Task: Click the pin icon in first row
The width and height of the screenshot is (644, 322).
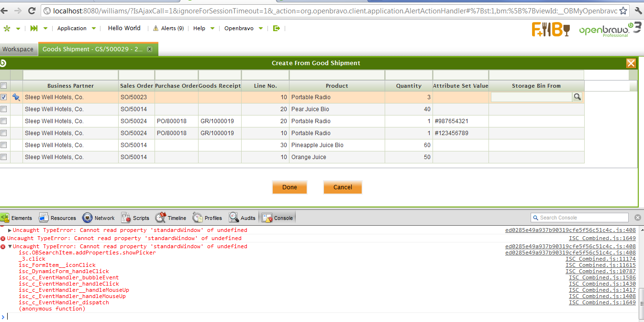Action: pos(16,97)
